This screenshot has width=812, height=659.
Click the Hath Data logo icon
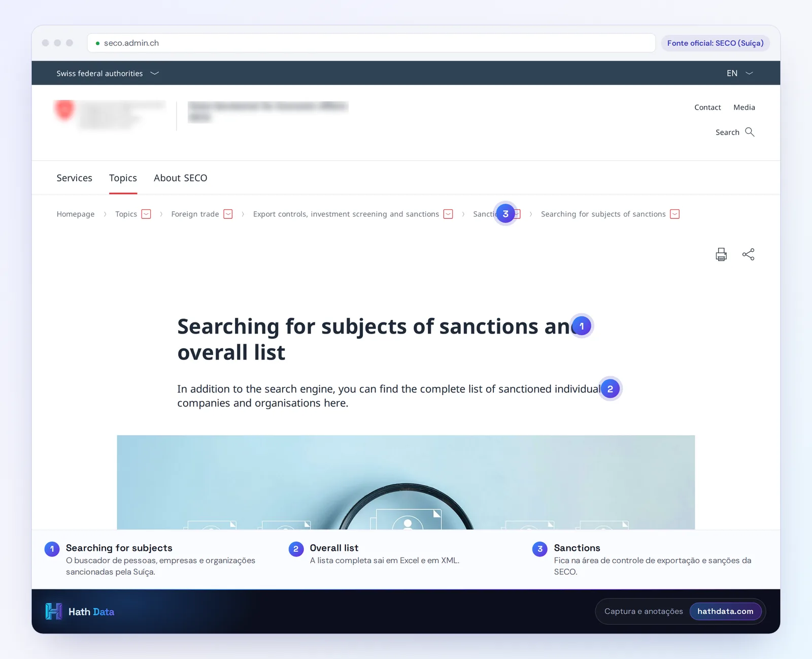(54, 611)
